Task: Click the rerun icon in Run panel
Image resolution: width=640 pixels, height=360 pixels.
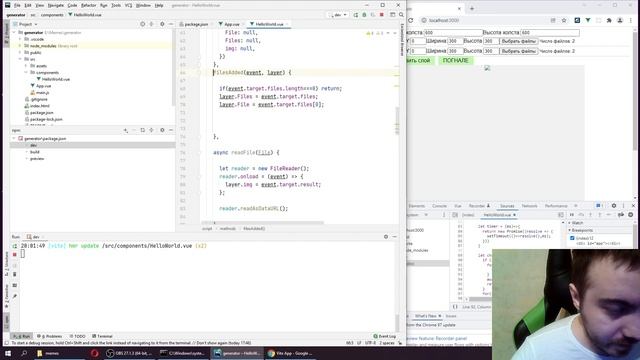Action: coord(15,246)
